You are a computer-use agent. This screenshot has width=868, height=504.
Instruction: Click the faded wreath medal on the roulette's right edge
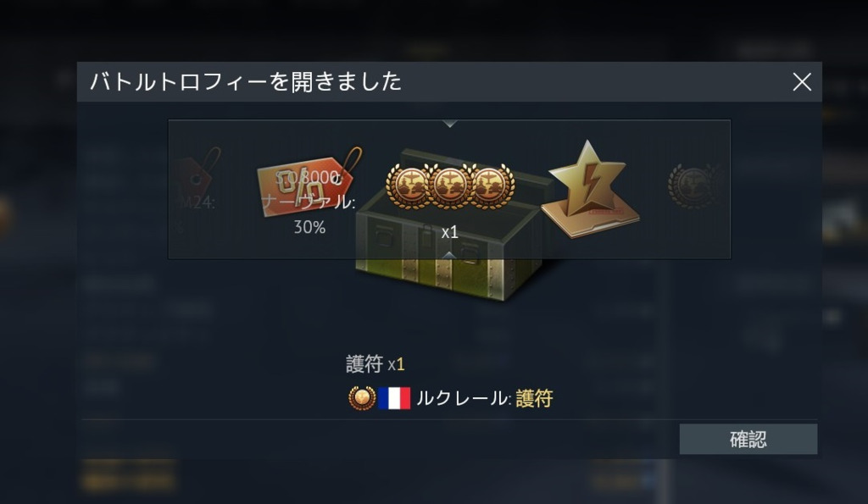pyautogui.click(x=693, y=186)
